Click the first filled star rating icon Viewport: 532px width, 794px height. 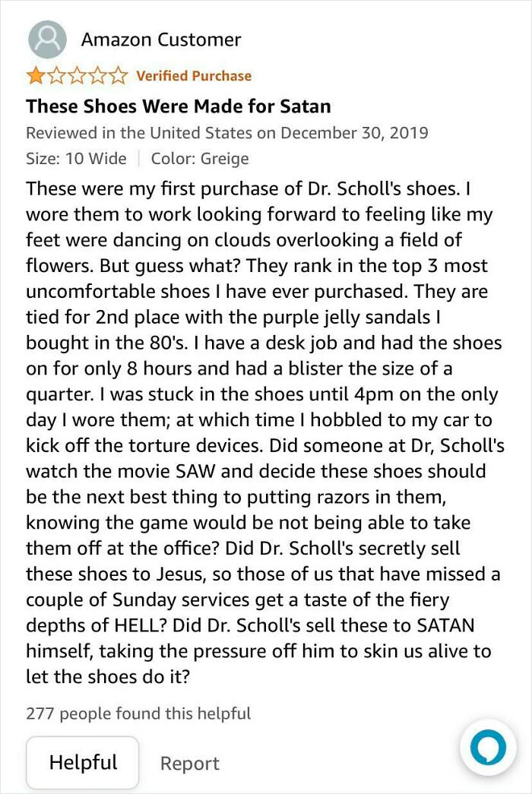[x=34, y=75]
